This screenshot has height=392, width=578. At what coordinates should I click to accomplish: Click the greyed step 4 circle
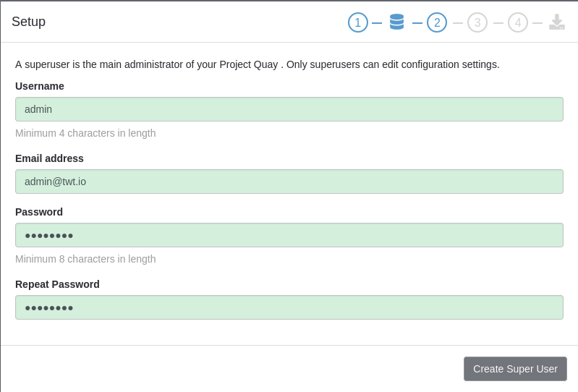tap(518, 22)
